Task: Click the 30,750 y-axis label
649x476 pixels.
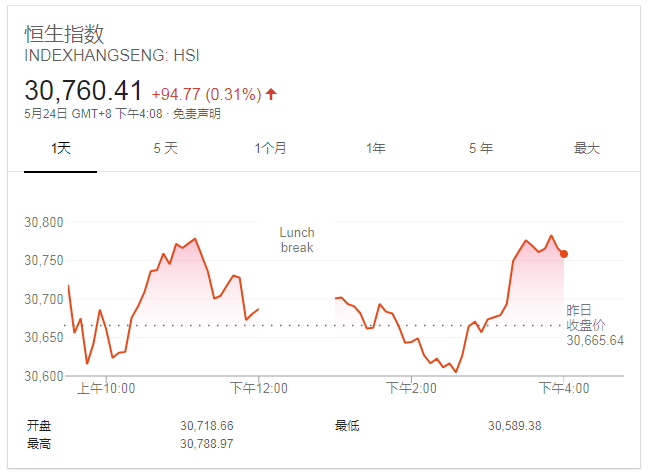Action: pos(44,261)
